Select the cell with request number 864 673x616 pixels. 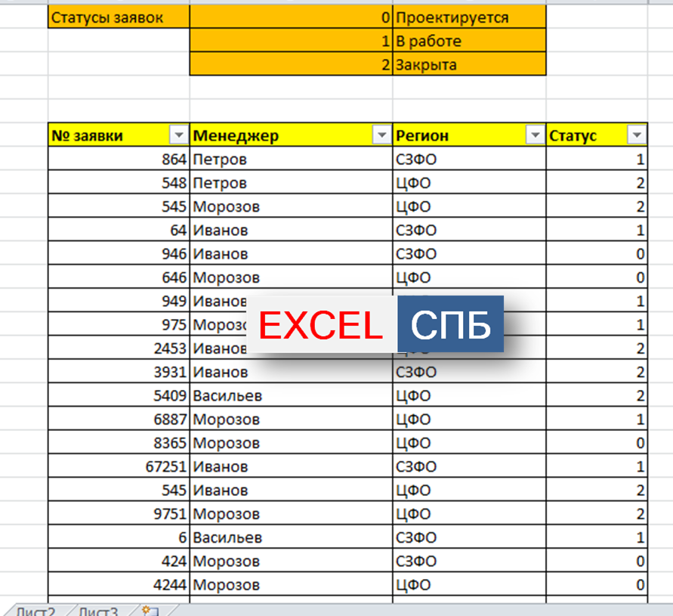119,159
